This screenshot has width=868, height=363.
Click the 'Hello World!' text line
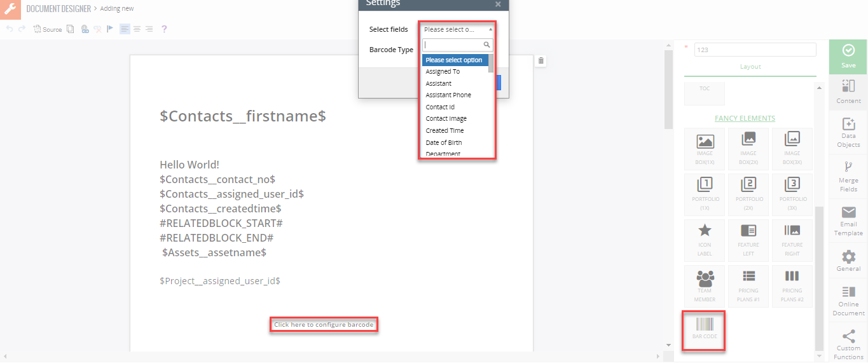click(x=189, y=165)
